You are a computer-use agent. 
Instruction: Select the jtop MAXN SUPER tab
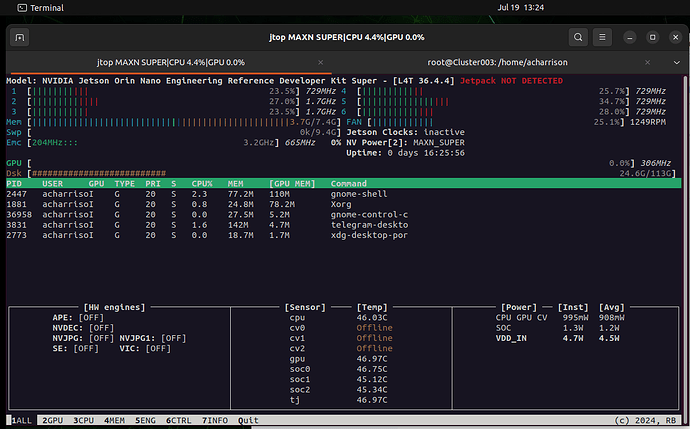(x=171, y=62)
